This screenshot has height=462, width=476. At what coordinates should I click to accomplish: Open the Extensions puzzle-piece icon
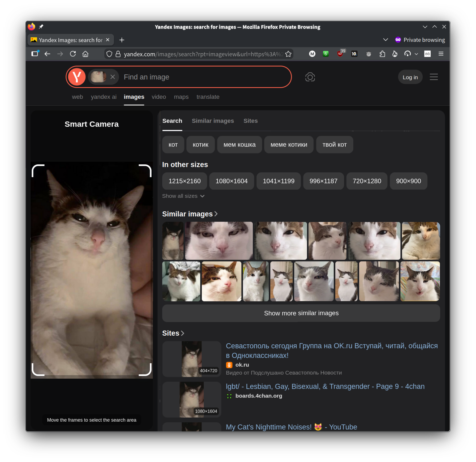pyautogui.click(x=382, y=54)
